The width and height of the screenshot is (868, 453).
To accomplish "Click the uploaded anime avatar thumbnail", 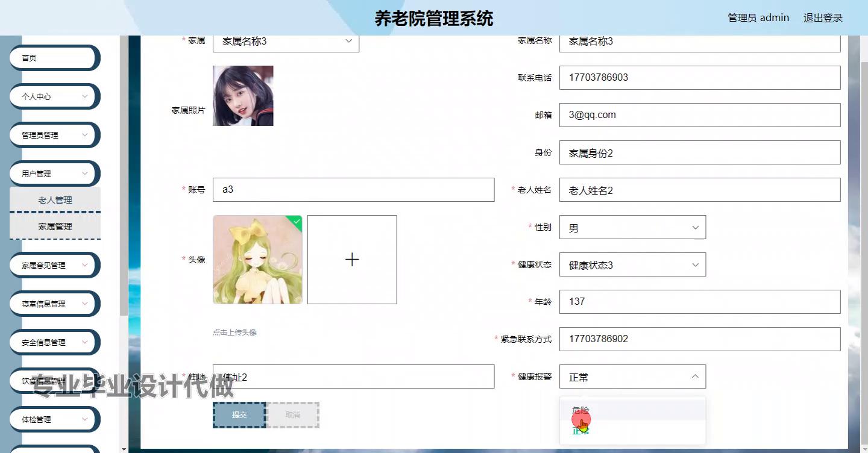I will [x=257, y=260].
